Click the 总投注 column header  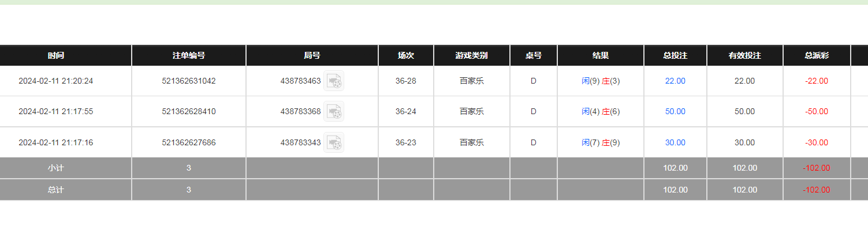[x=675, y=56]
